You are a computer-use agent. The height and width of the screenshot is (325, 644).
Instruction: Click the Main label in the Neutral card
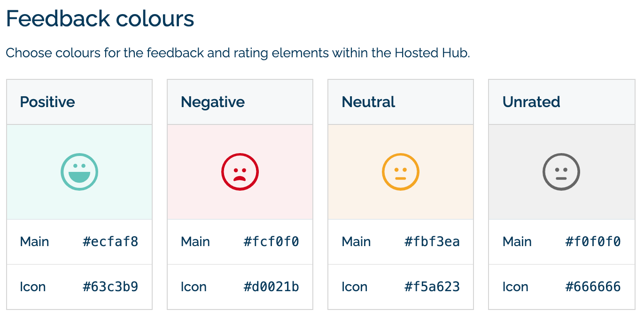[356, 242]
